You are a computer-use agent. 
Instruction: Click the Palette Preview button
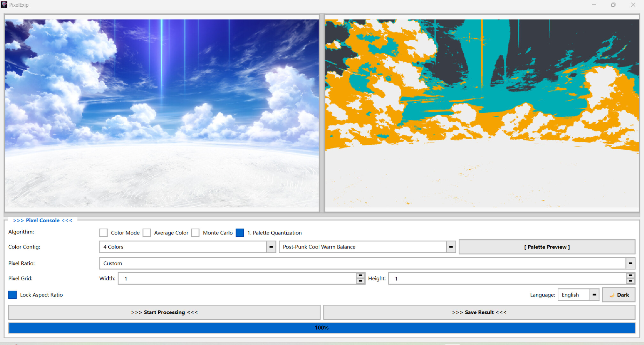click(x=547, y=247)
